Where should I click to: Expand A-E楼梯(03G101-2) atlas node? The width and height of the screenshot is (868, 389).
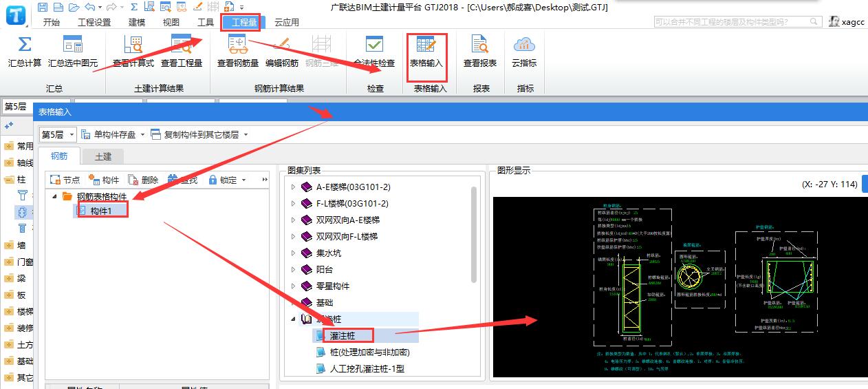point(292,187)
